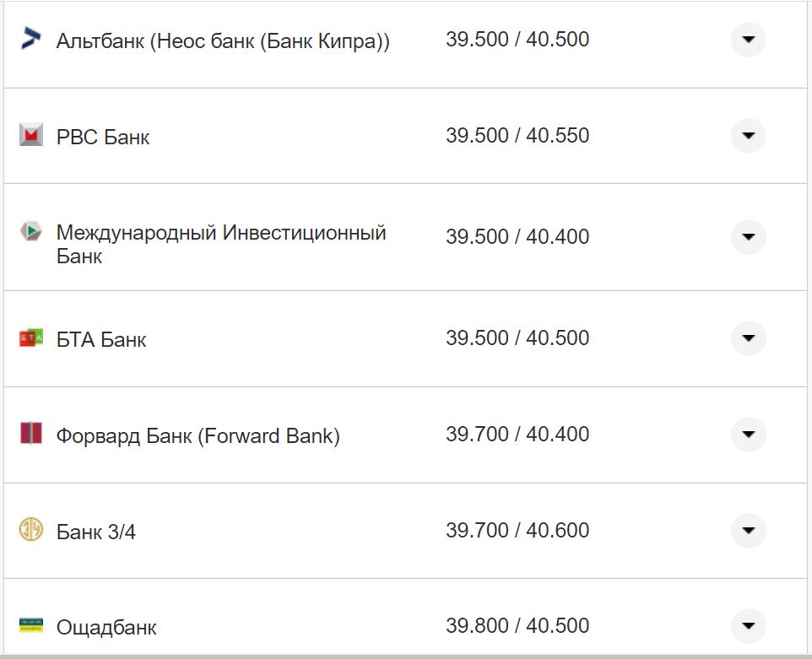Click the Международный Инвестиционный Банк logo
The height and width of the screenshot is (659, 812).
coord(30,230)
